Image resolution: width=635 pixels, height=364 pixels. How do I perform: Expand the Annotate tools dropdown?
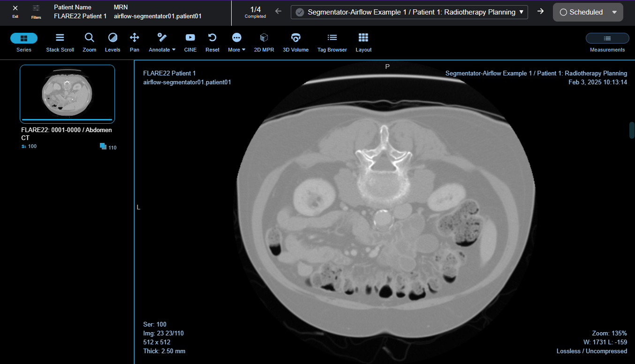[162, 42]
